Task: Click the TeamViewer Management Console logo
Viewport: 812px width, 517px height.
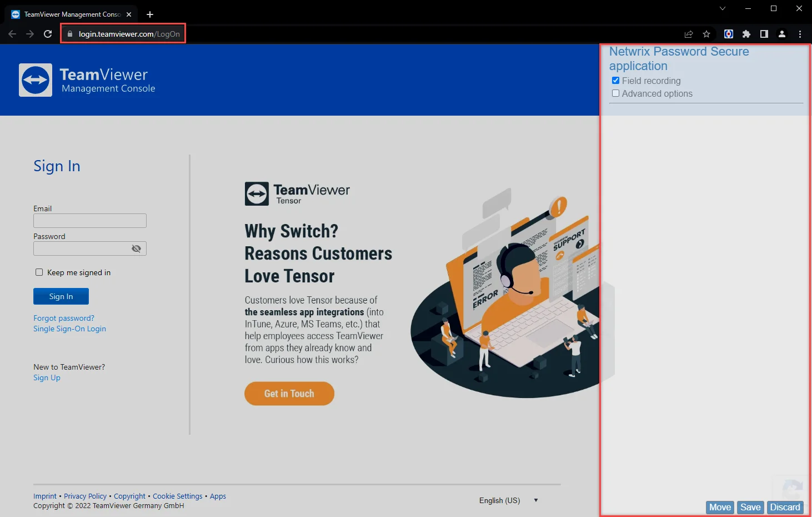Action: tap(87, 80)
